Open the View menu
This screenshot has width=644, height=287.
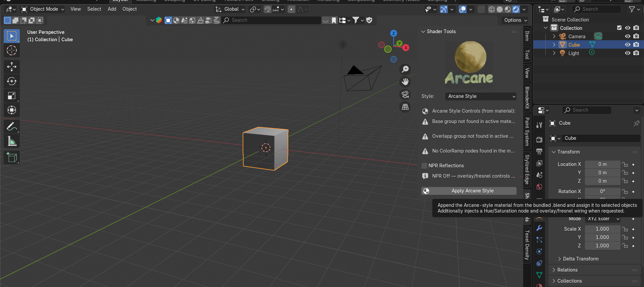(76, 9)
